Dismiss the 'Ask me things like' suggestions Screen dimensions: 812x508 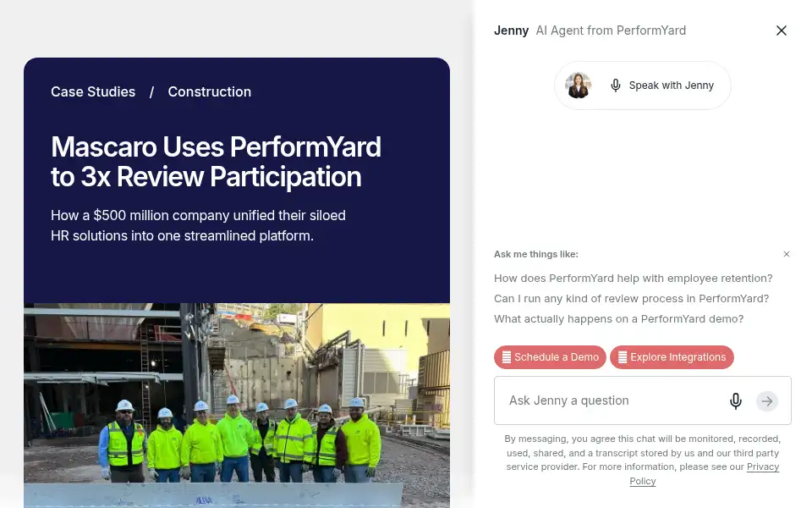coord(786,254)
